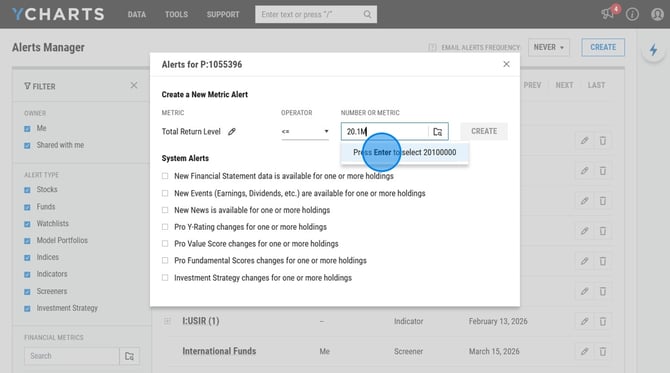Close the Filter panel
The width and height of the screenshot is (670, 373).
134,85
